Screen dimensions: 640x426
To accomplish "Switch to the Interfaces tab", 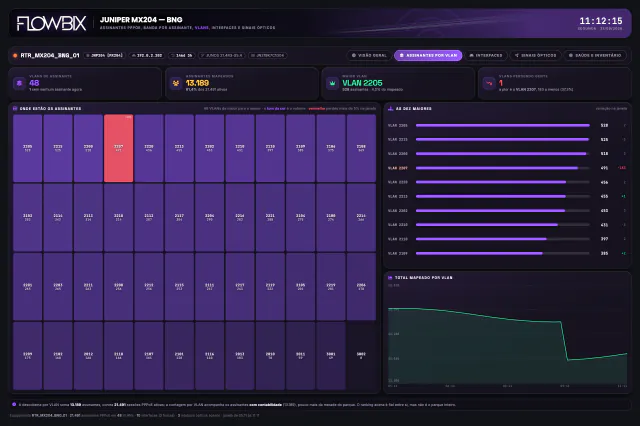I will (486, 55).
